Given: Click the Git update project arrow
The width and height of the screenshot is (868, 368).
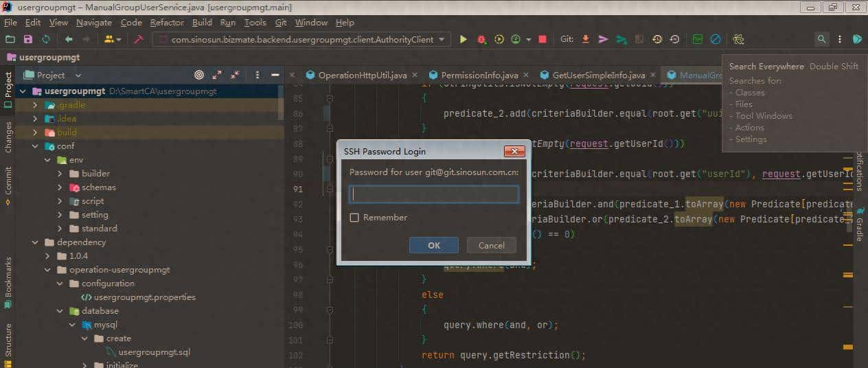Looking at the screenshot, I should pos(586,39).
